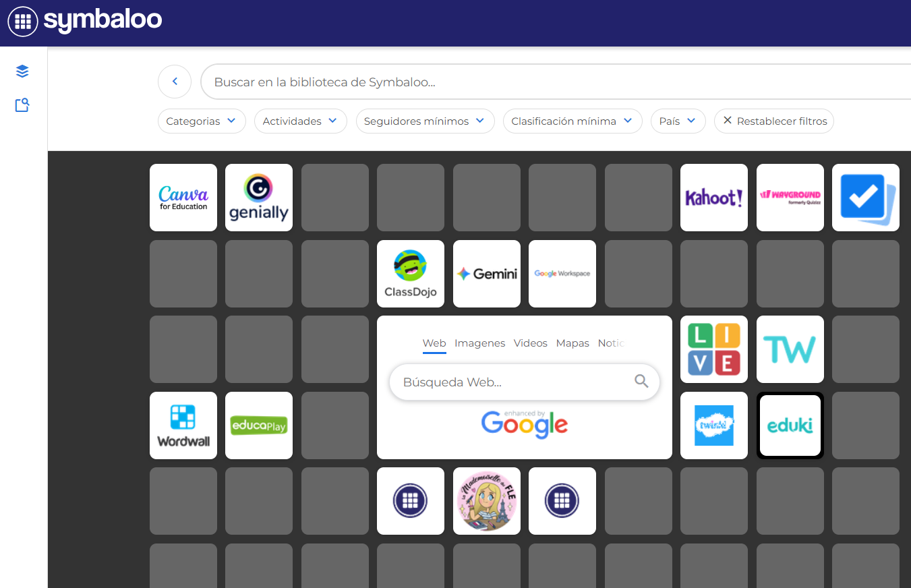Open the Clasificación mínima dropdown

(572, 121)
